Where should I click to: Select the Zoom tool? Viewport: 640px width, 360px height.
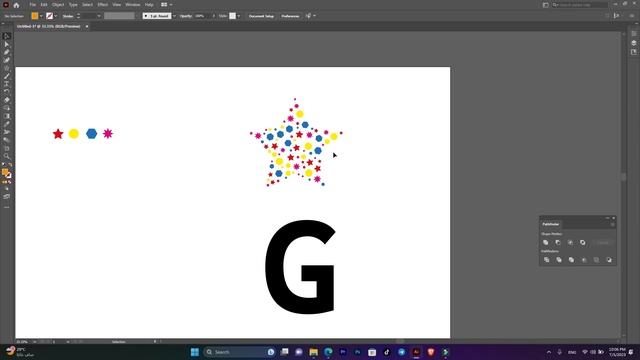point(7,156)
